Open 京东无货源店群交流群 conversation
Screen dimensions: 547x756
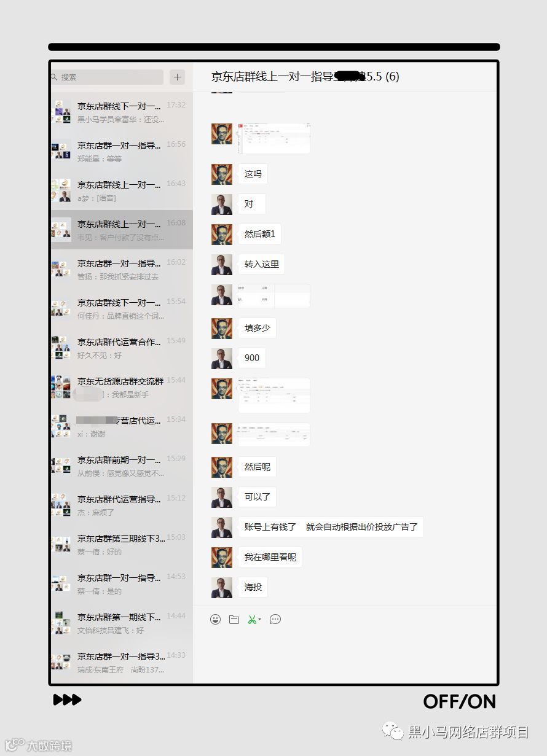pos(122,387)
